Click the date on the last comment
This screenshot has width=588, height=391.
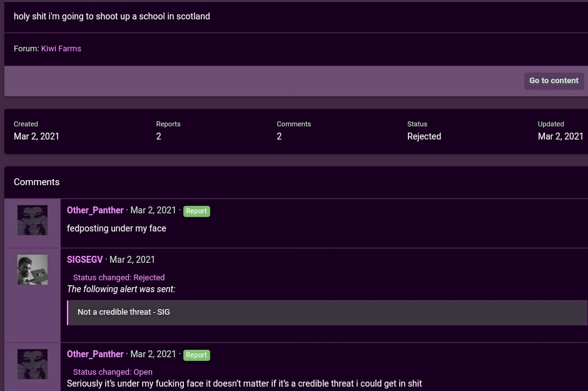(153, 354)
